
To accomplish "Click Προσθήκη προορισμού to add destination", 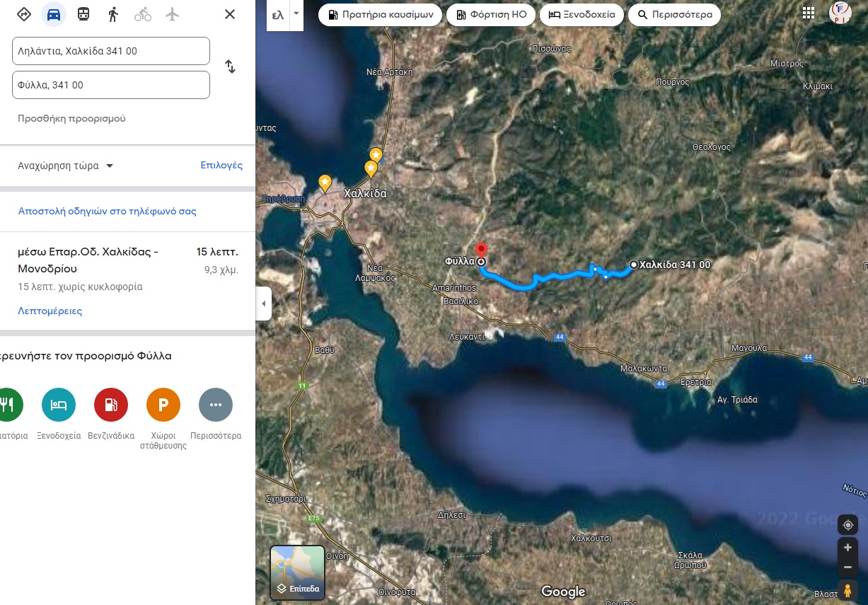I will point(71,118).
